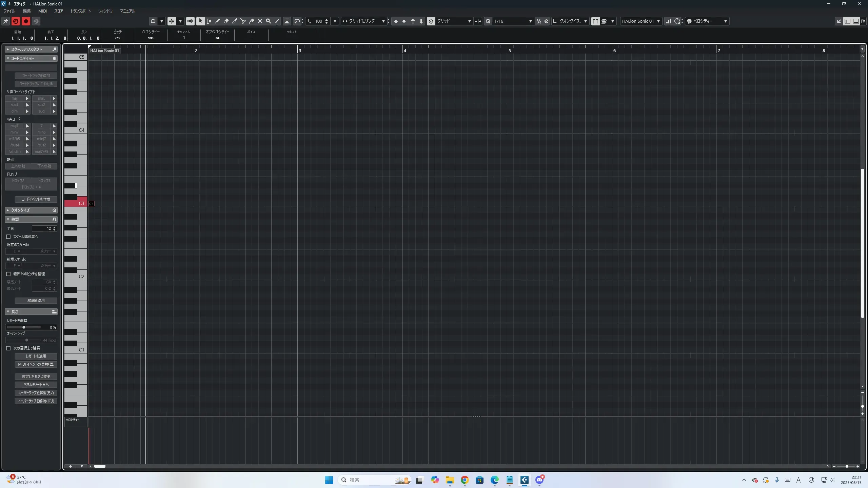
Task: Choose the Mute X tool
Action: 260,21
